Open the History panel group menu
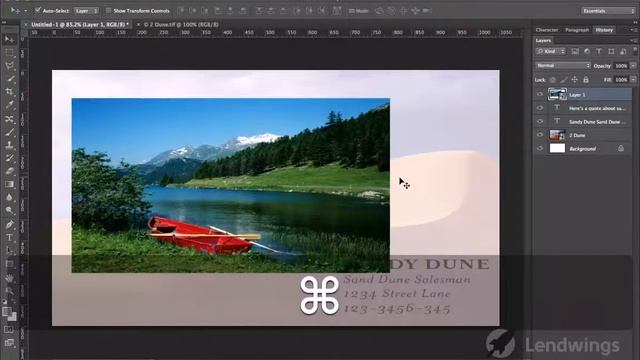 [633, 30]
